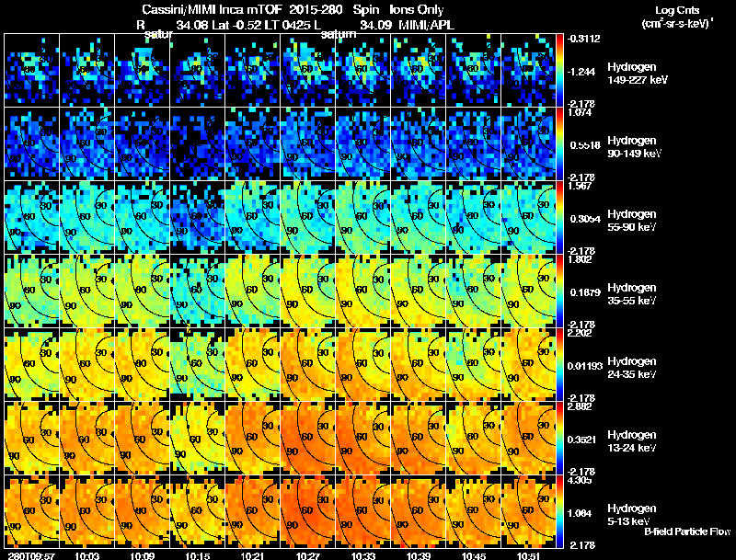Screen dimensions: 736x560
Task: Select the 13-24 keV panel at 10:03
Action: click(86, 439)
